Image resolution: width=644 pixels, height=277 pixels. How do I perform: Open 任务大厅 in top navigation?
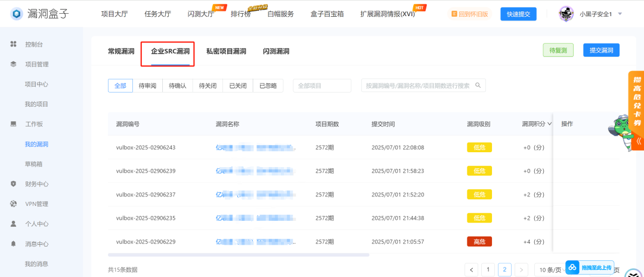(157, 14)
